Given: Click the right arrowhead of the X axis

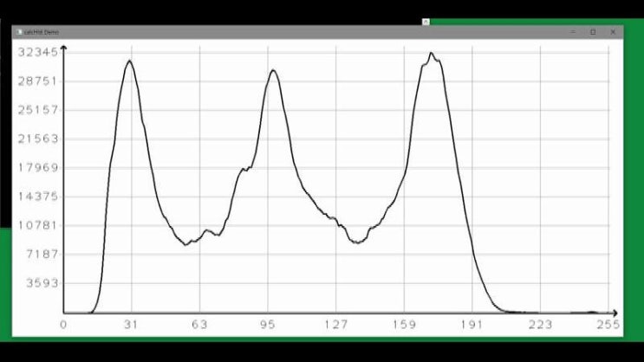Looking at the screenshot, I should pyautogui.click(x=615, y=313).
